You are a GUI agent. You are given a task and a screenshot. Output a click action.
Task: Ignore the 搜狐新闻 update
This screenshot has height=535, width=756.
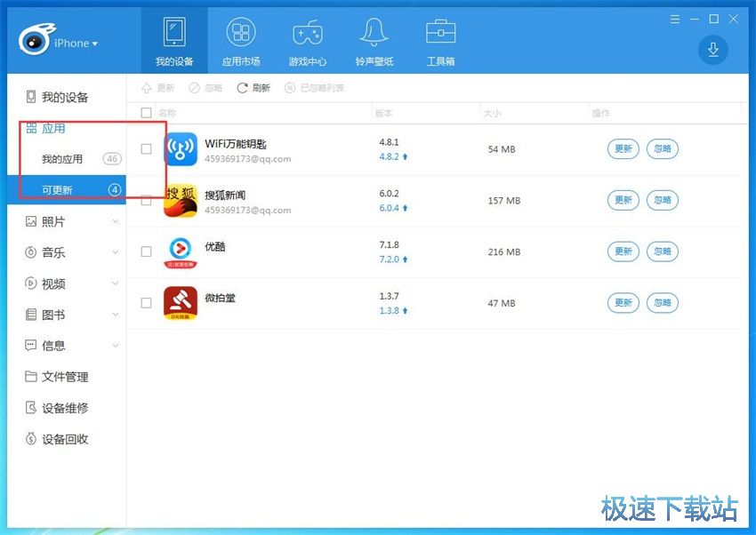click(x=663, y=200)
